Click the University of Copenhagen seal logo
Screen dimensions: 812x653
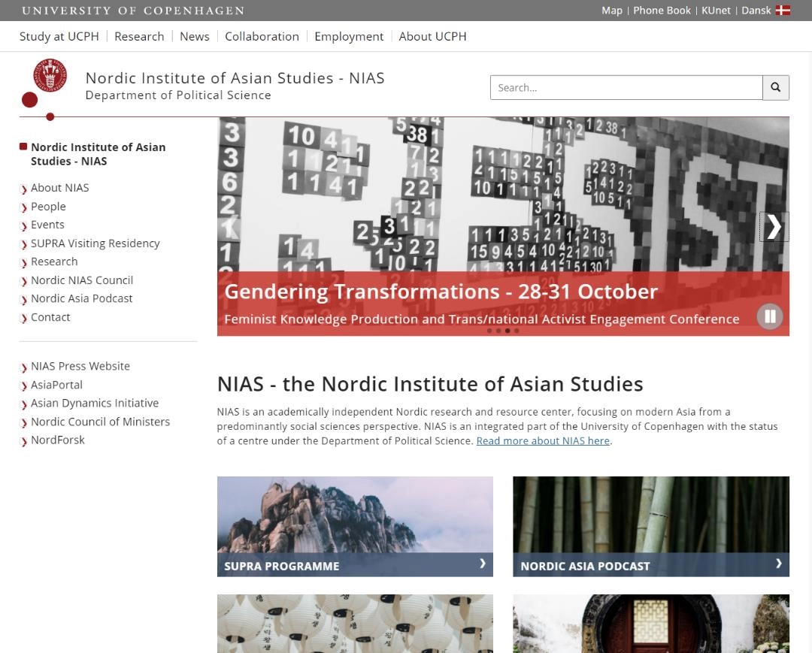50,76
